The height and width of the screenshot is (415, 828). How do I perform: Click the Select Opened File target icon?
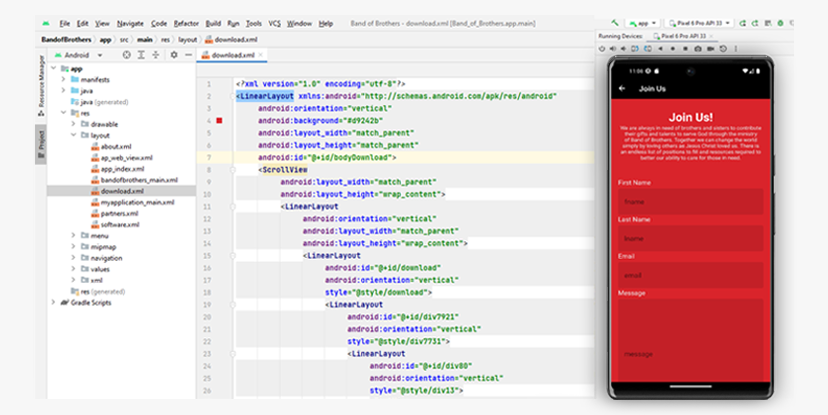(126, 55)
